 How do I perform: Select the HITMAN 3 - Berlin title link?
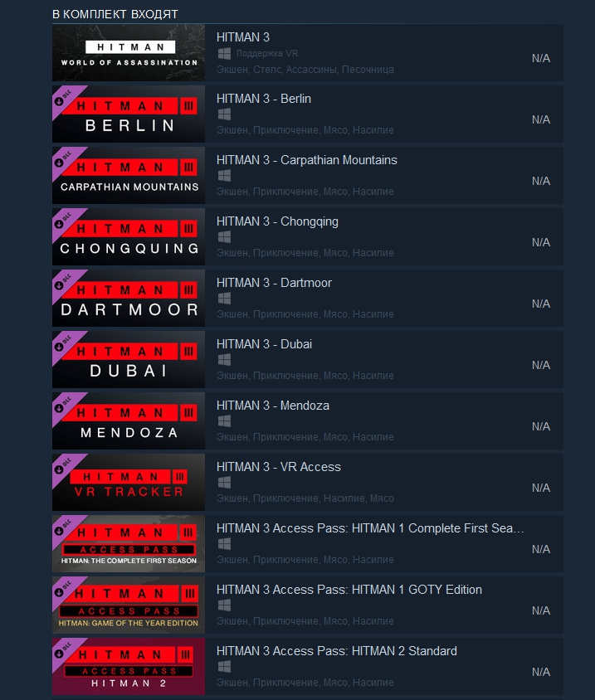click(264, 99)
